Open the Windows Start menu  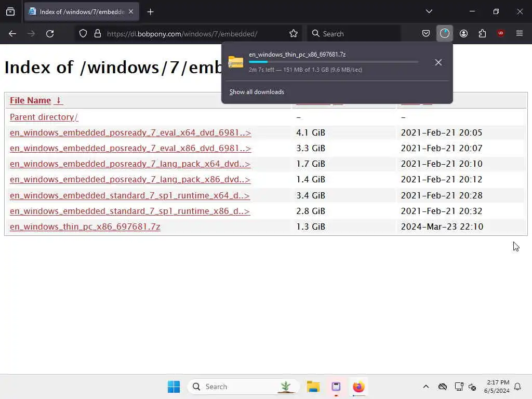click(174, 387)
